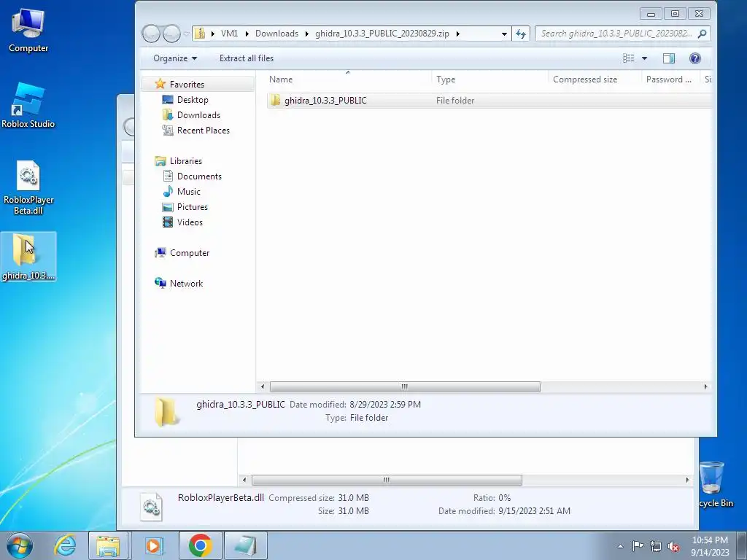Viewport: 747px width, 560px height.
Task: Sort by the Type column header
Action: [489, 79]
